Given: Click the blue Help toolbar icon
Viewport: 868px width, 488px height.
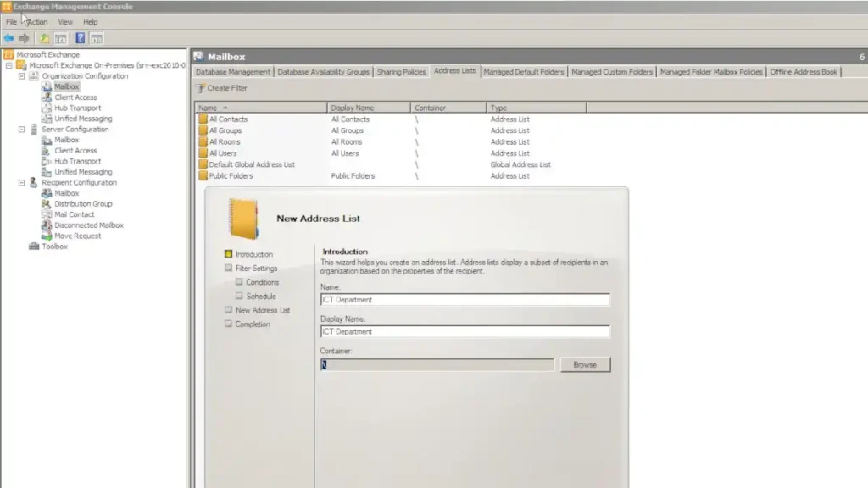Looking at the screenshot, I should pos(81,38).
